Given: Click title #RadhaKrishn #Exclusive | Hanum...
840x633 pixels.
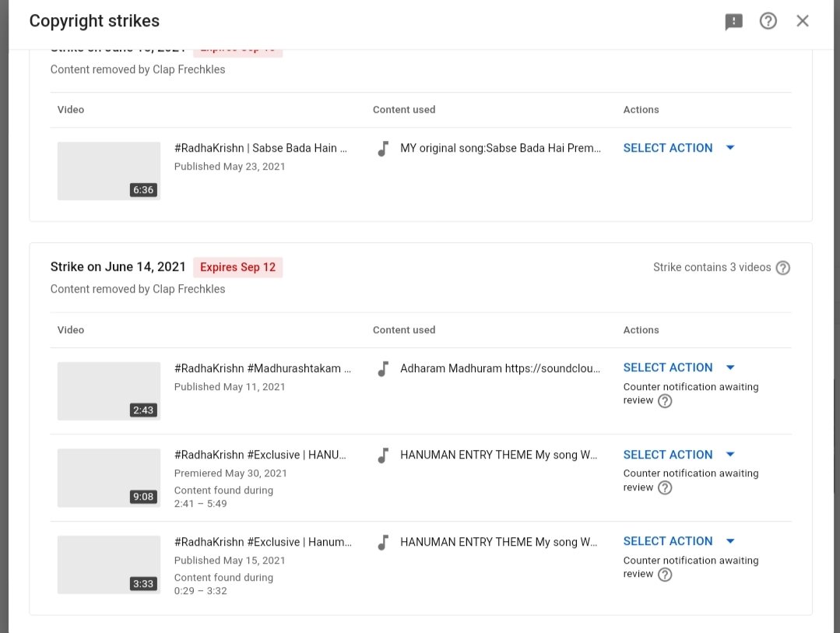Looking at the screenshot, I should pyautogui.click(x=262, y=542).
